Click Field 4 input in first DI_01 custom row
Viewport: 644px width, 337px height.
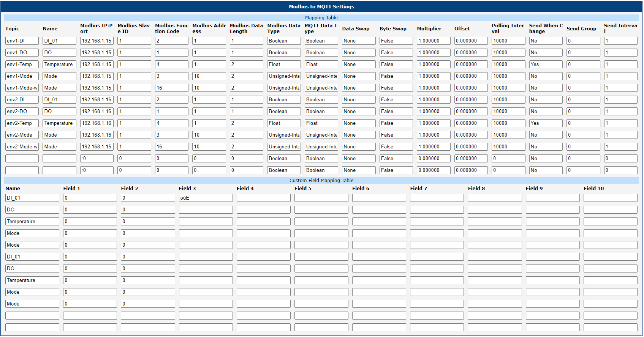(x=264, y=198)
